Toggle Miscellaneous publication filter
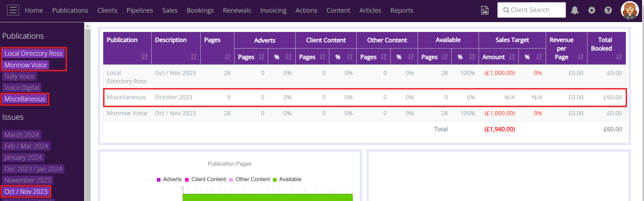Screen dimensions: 644x201 point(25,99)
